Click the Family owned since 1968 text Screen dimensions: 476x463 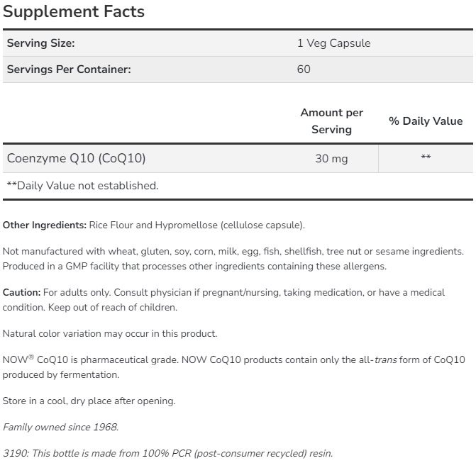point(60,428)
